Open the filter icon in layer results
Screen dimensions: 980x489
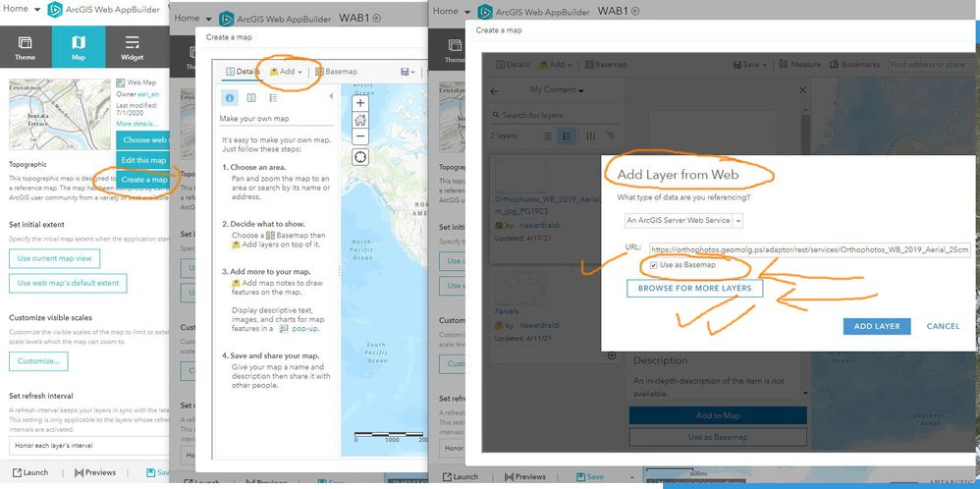point(590,136)
